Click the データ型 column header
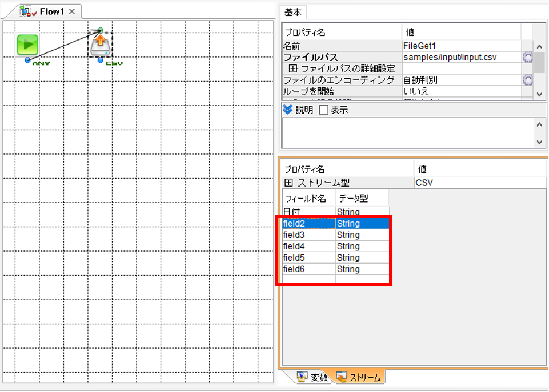 tap(362, 199)
